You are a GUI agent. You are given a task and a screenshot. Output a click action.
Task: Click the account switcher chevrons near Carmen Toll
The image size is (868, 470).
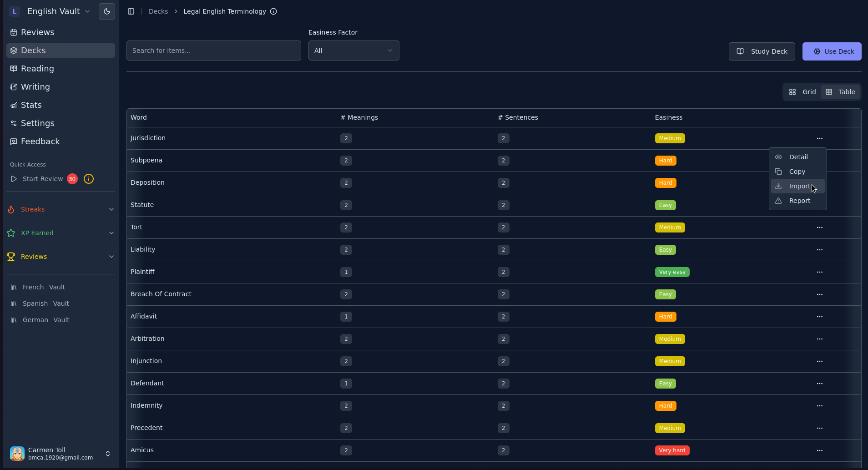tap(108, 454)
